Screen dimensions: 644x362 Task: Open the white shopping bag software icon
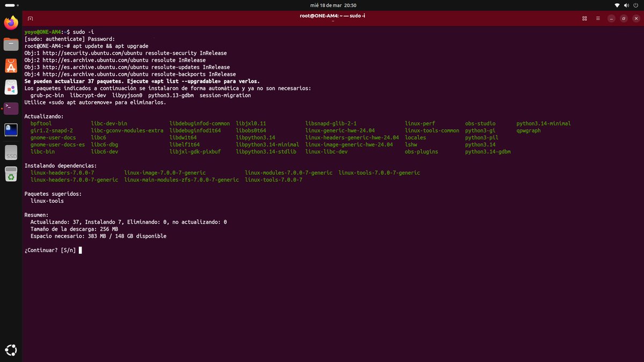tap(11, 87)
